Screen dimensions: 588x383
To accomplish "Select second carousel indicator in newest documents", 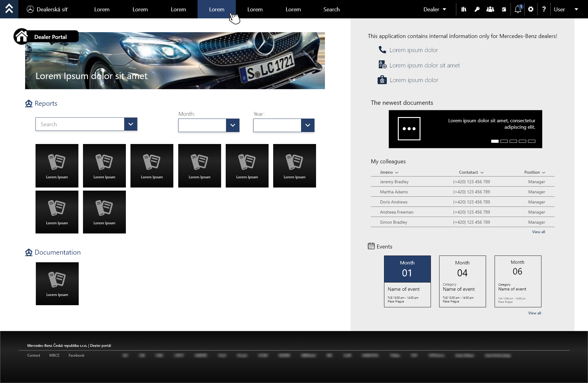I will tap(504, 141).
